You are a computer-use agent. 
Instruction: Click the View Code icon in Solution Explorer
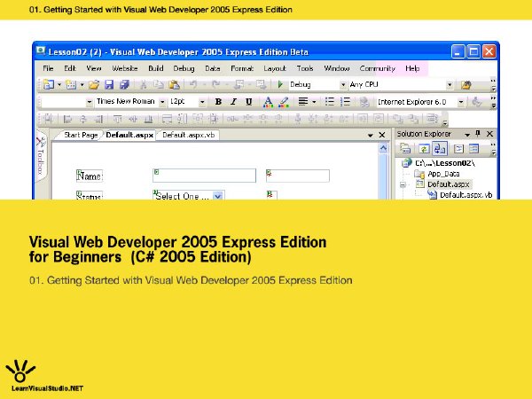click(x=458, y=149)
